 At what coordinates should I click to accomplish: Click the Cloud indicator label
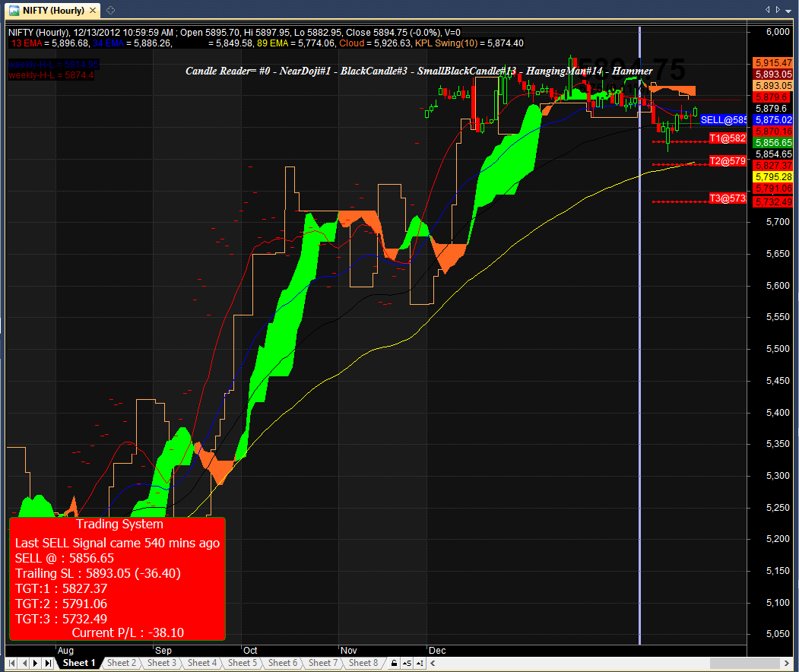click(x=351, y=43)
